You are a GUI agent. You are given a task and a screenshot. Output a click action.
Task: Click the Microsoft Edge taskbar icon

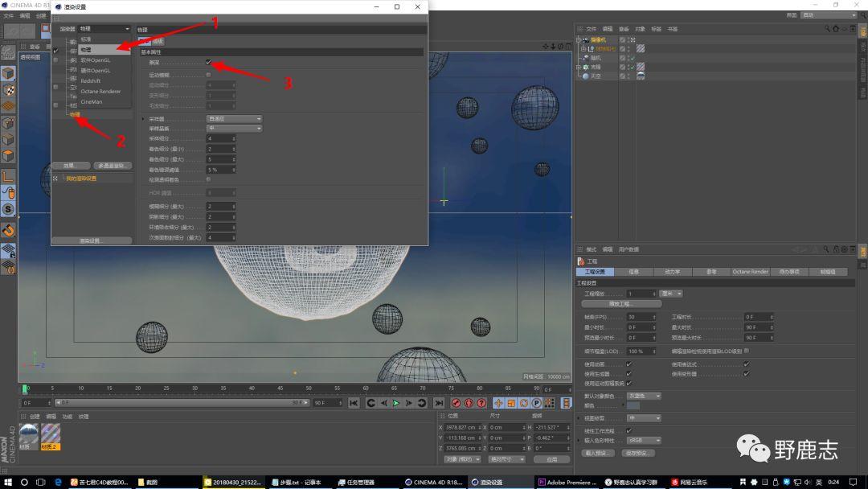(x=59, y=482)
